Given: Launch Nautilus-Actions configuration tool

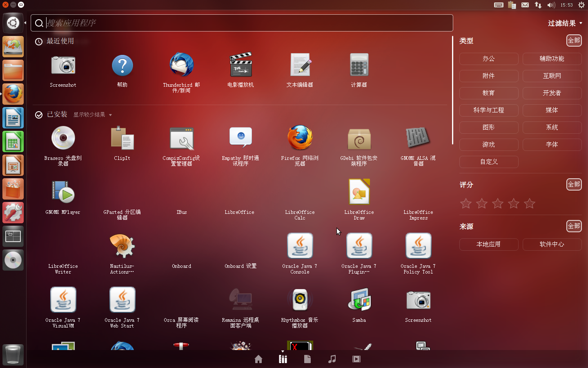Looking at the screenshot, I should click(x=122, y=254).
